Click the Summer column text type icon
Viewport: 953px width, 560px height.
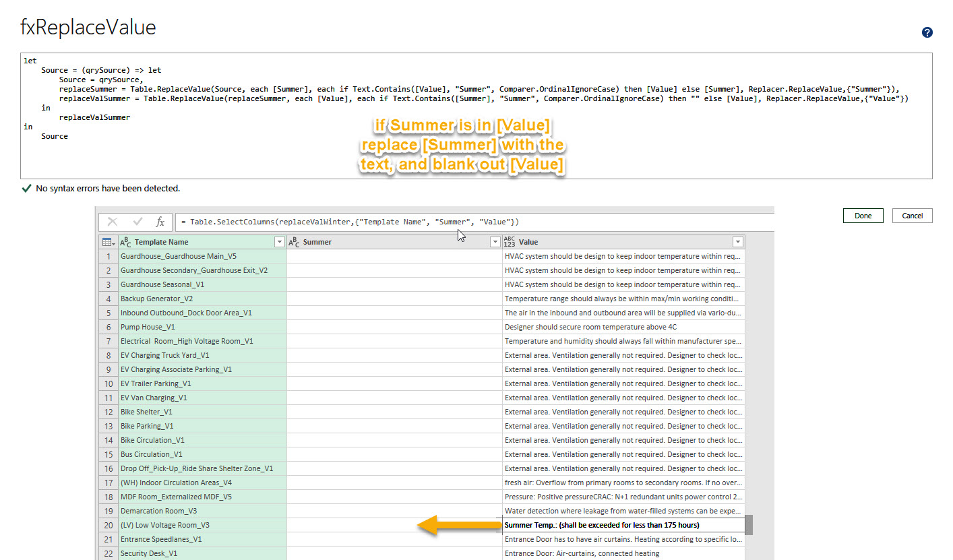[x=294, y=242]
